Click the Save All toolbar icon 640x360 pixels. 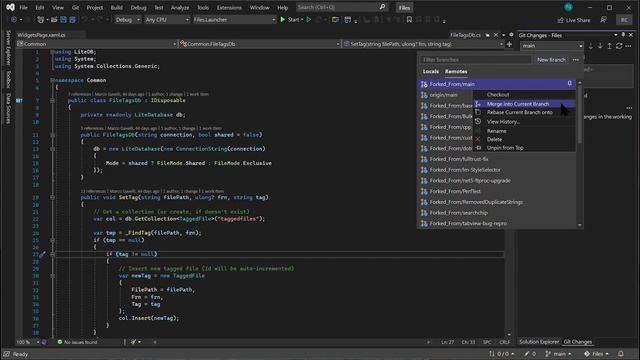pyautogui.click(x=72, y=19)
